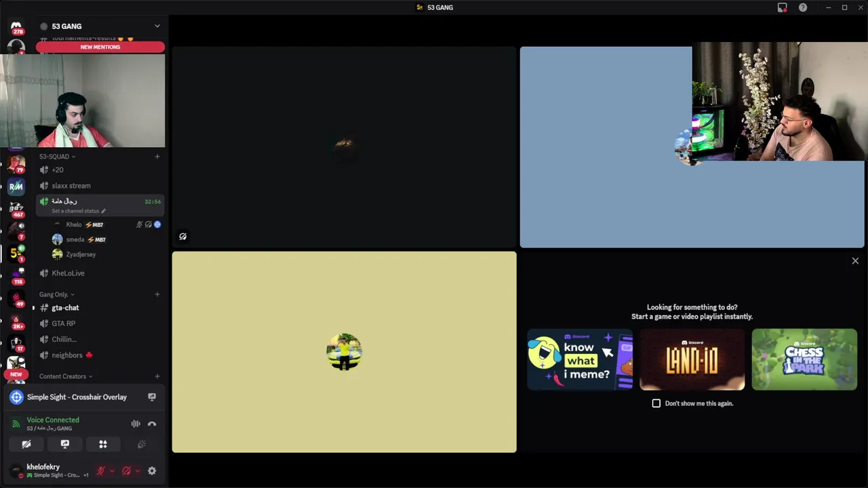Open the soundboard button

click(142, 445)
